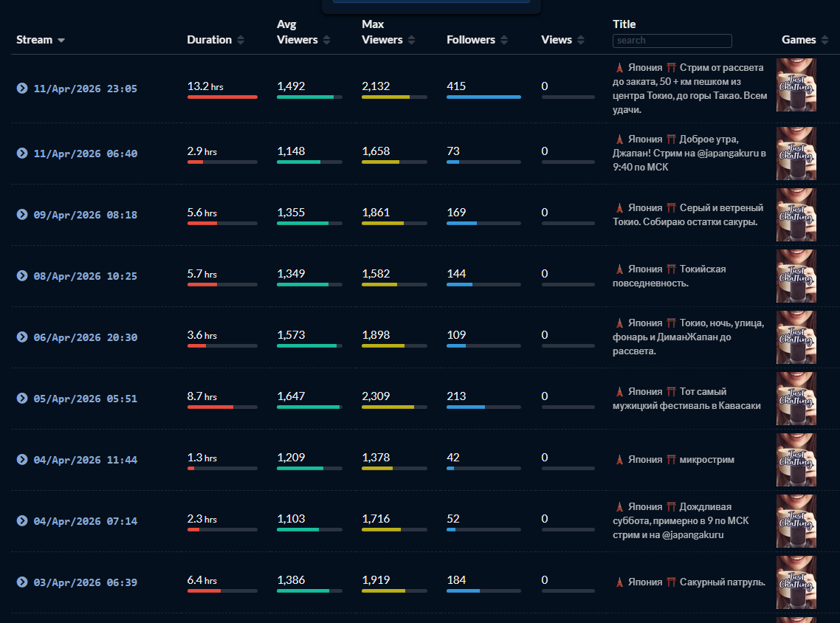The height and width of the screenshot is (623, 840).
Task: Open the 11/Apr/2026 06:40 stream link
Action: click(x=85, y=154)
